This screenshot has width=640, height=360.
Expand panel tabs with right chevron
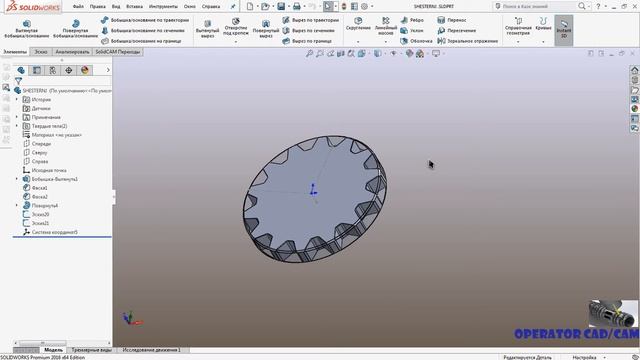pyautogui.click(x=108, y=70)
